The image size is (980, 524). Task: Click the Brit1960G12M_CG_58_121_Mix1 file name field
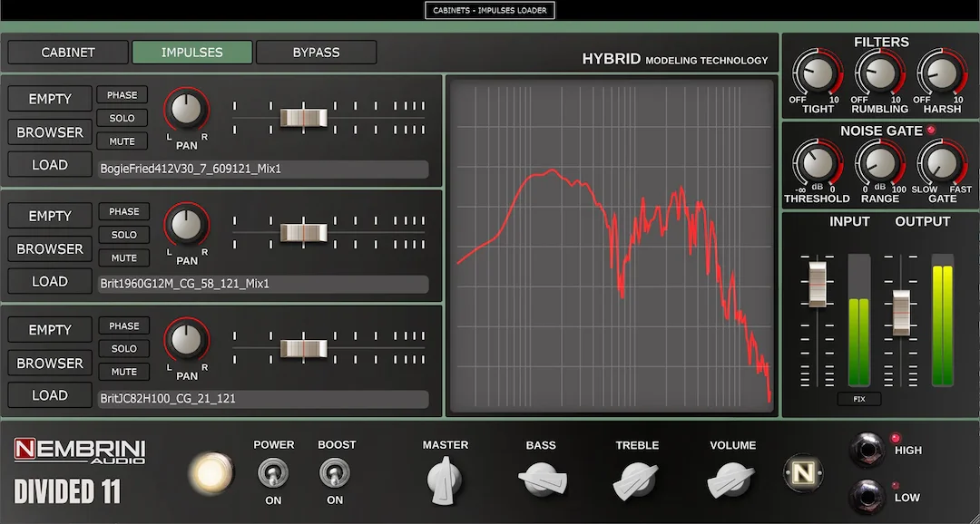pyautogui.click(x=263, y=284)
